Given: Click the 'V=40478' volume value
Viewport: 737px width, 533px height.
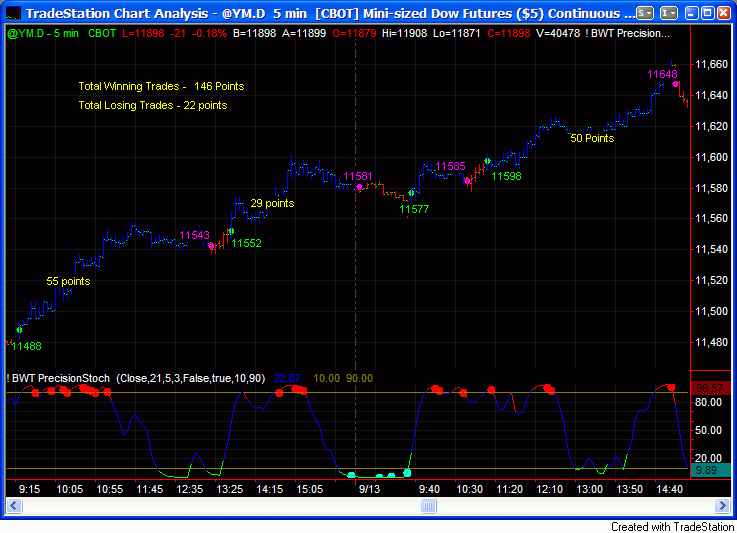Looking at the screenshot, I should [x=558, y=33].
